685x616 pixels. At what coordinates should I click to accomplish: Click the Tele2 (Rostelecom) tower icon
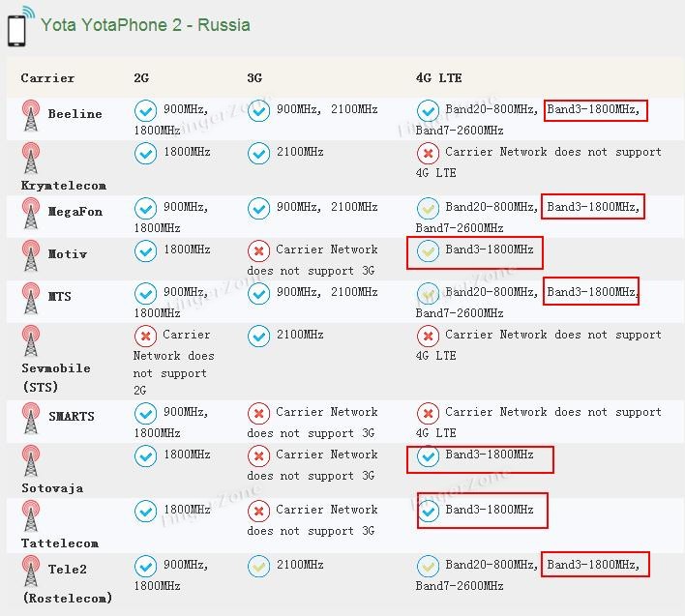31,572
